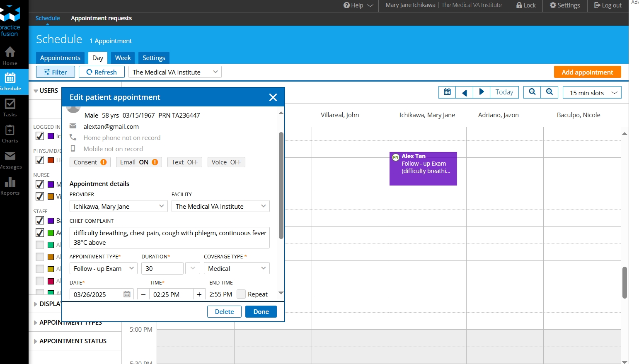This screenshot has height=364, width=639.
Task: Open Messages from the sidebar
Action: tap(10, 160)
